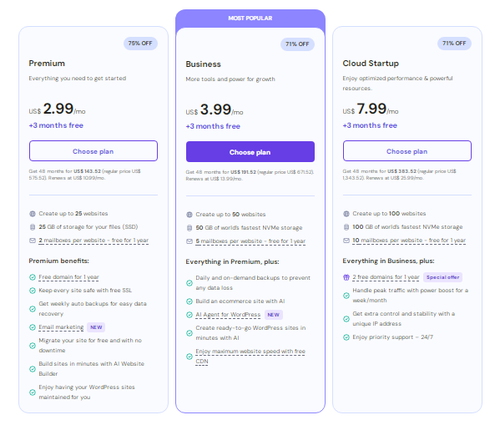Click the Most Popular banner
The height and width of the screenshot is (426, 500).
pyautogui.click(x=250, y=18)
